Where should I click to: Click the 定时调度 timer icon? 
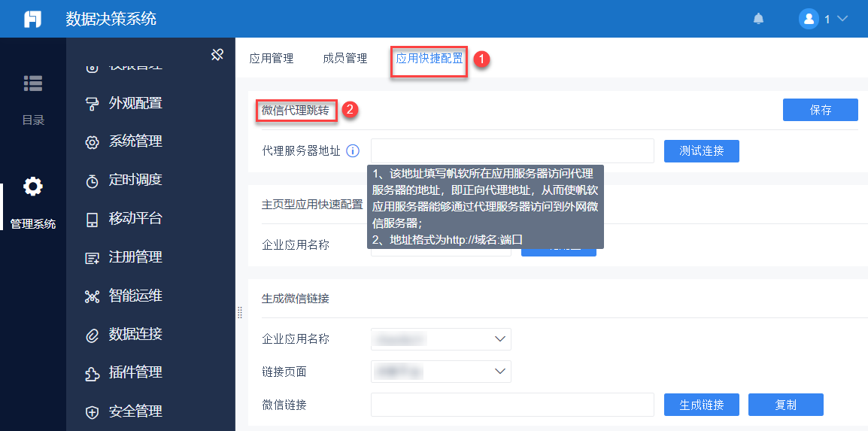[x=92, y=181]
